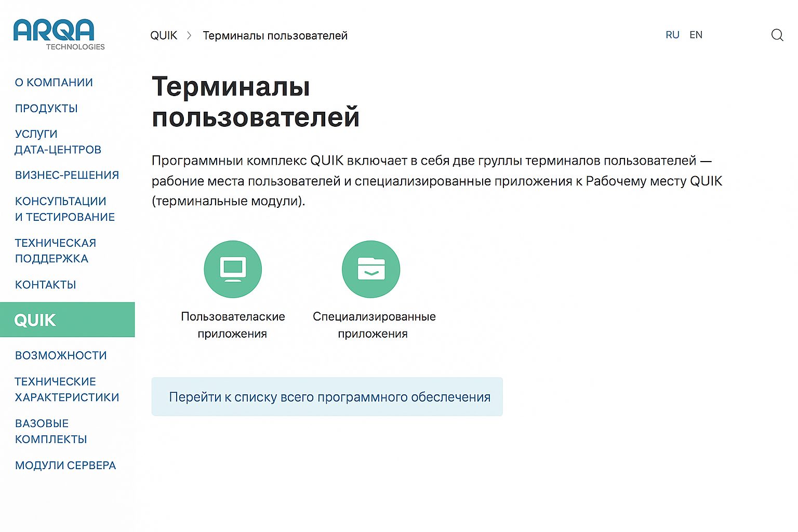
Task: Click the 'Пользовательские приложения' label
Action: click(233, 325)
